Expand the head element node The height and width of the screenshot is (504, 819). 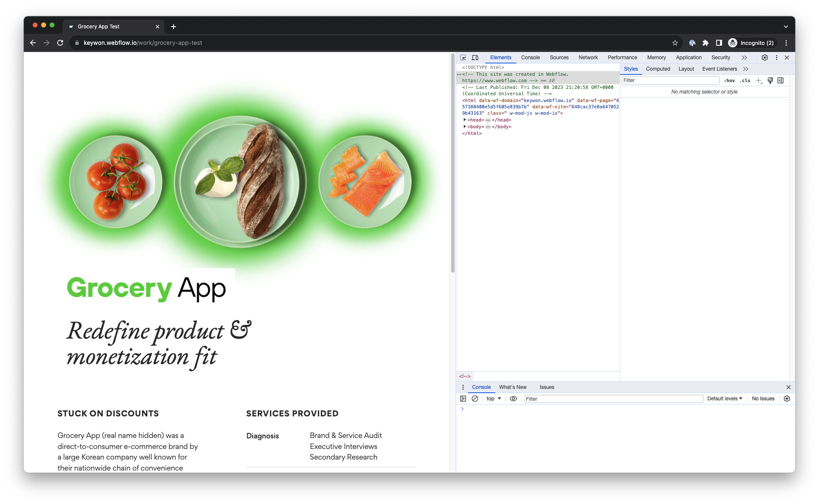(465, 120)
